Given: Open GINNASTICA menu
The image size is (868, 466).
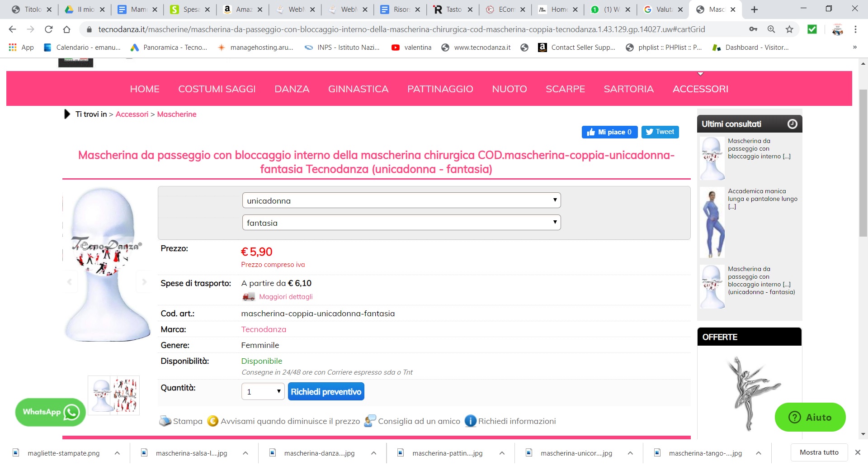Looking at the screenshot, I should point(359,89).
